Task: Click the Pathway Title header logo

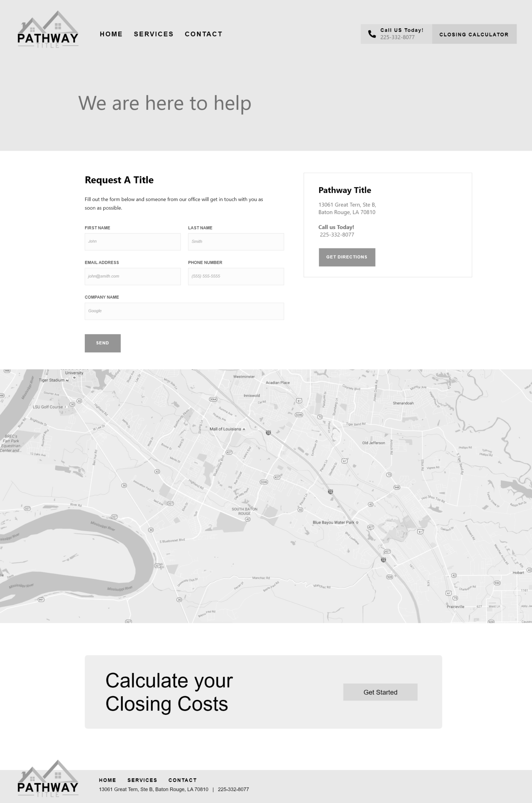Action: pyautogui.click(x=48, y=30)
